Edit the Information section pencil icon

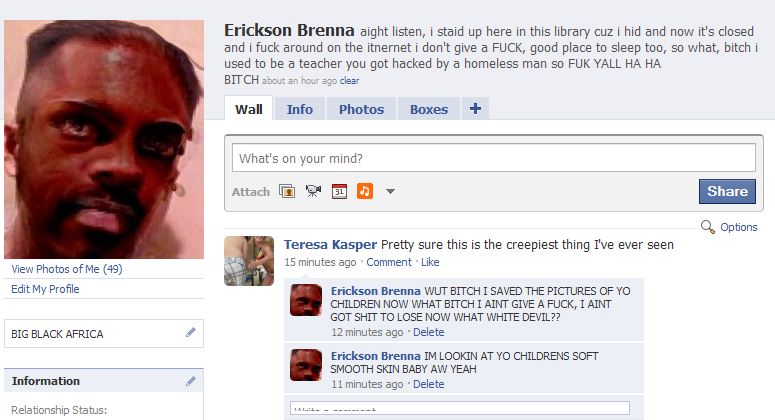click(x=191, y=381)
